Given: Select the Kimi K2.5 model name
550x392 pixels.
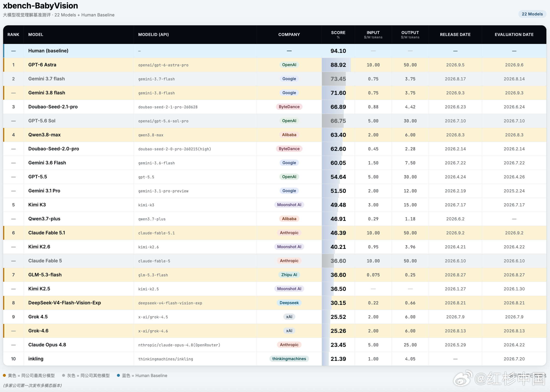Looking at the screenshot, I should tap(39, 289).
